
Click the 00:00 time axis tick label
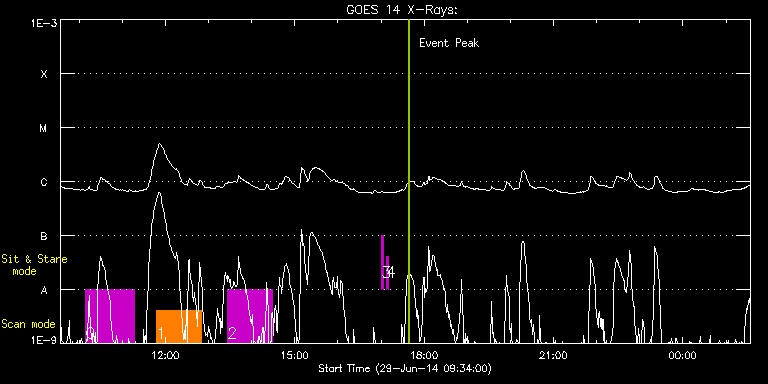682,355
